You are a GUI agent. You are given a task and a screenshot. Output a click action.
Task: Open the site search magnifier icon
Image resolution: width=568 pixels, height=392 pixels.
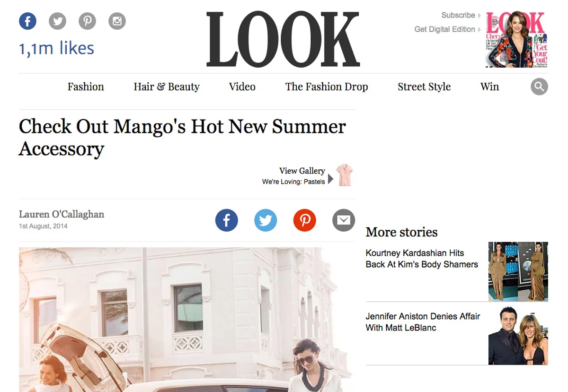[539, 87]
